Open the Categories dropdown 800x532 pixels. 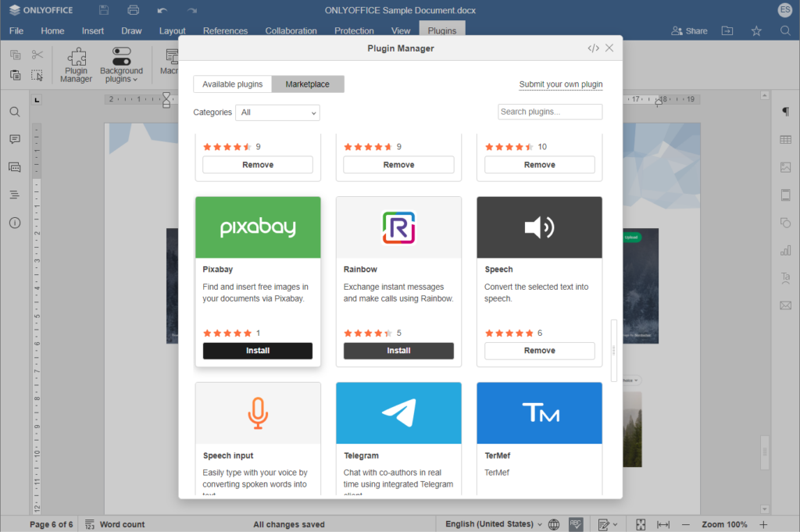pyautogui.click(x=277, y=112)
